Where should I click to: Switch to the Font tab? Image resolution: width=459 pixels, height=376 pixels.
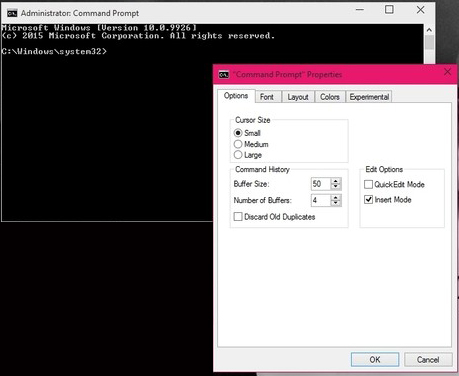[267, 97]
